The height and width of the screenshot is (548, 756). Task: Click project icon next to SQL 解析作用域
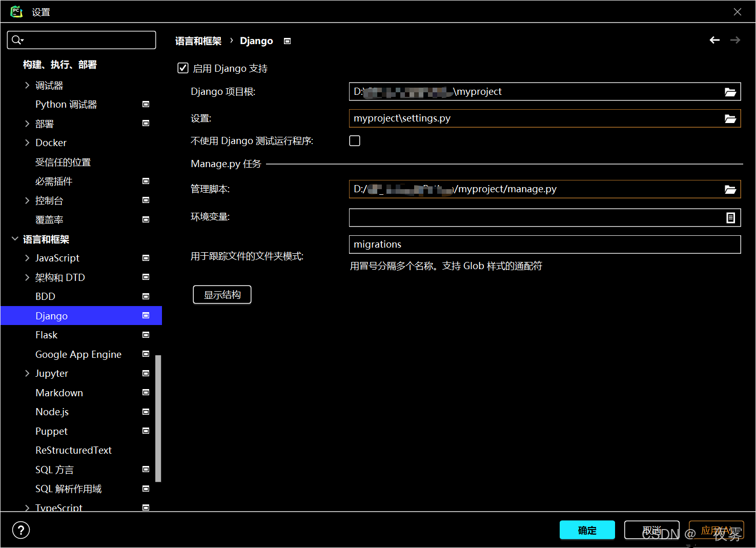coord(146,489)
